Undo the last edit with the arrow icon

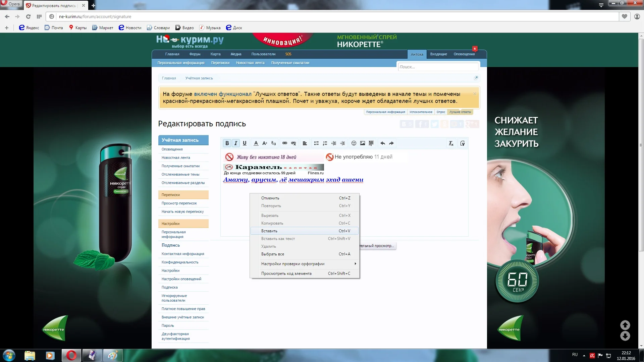(382, 143)
